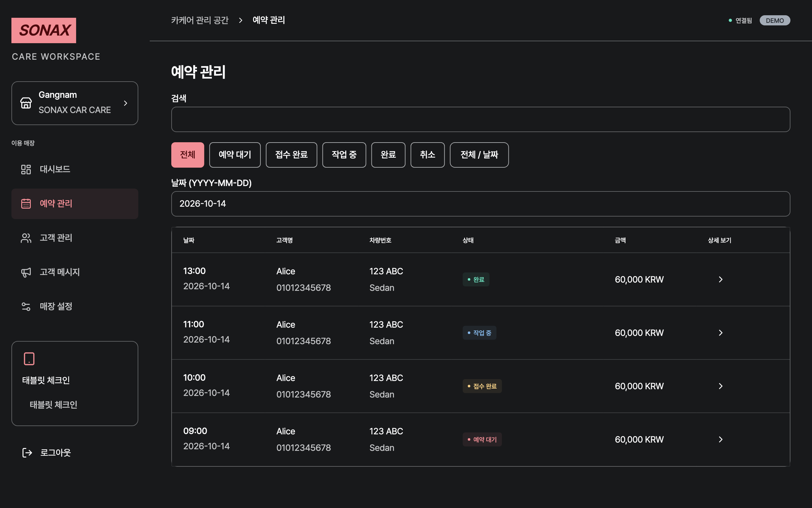Click Sedan in the 09:00 row
Image resolution: width=812 pixels, height=508 pixels.
tap(382, 448)
